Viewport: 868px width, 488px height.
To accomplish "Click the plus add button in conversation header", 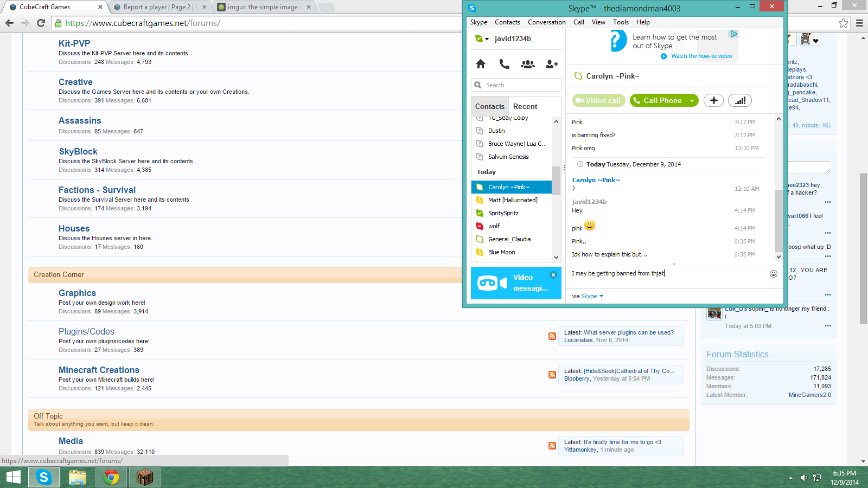I will pyautogui.click(x=714, y=100).
